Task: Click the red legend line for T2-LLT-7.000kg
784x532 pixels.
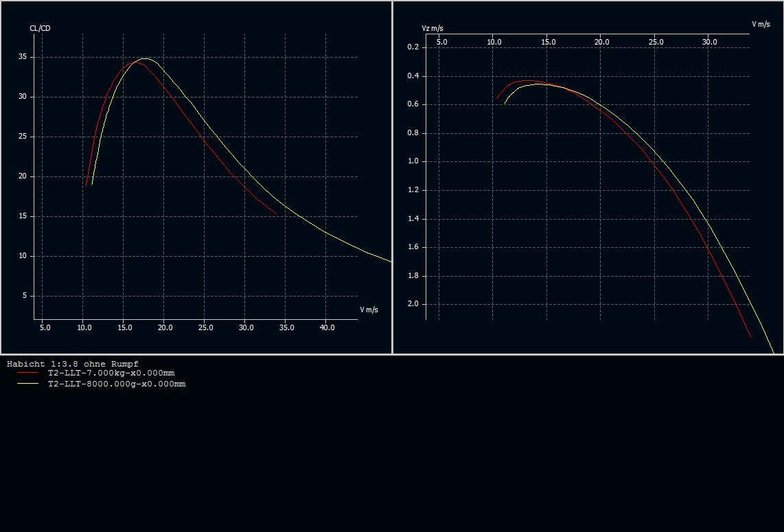Action: tap(27, 373)
